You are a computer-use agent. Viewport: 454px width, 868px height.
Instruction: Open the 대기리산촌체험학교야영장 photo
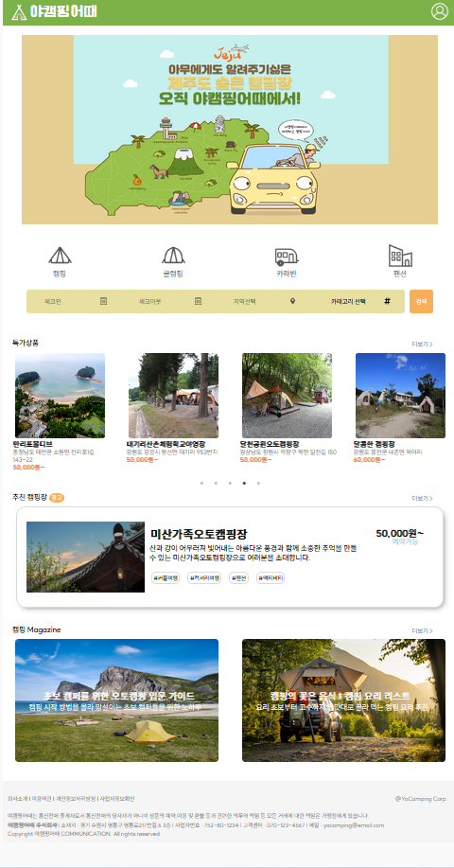click(173, 396)
